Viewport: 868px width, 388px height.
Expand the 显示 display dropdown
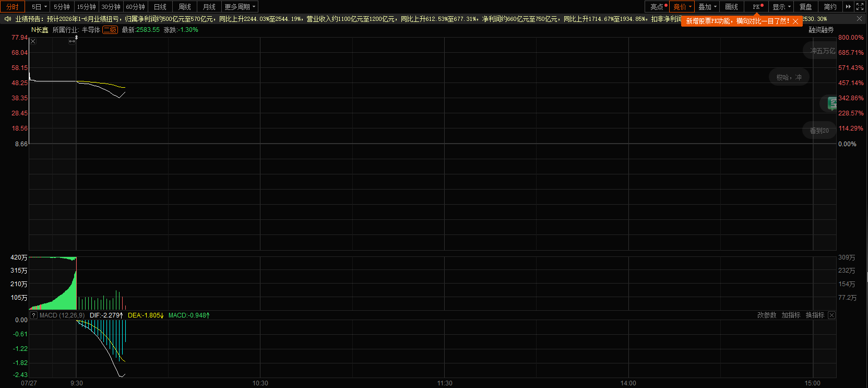[x=782, y=7]
